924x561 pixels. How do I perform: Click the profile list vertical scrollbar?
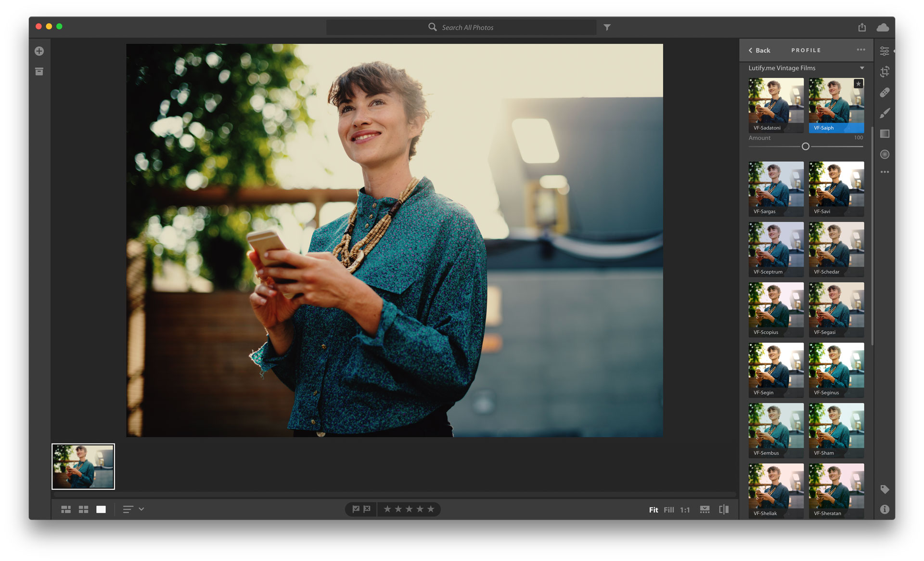pos(872,236)
